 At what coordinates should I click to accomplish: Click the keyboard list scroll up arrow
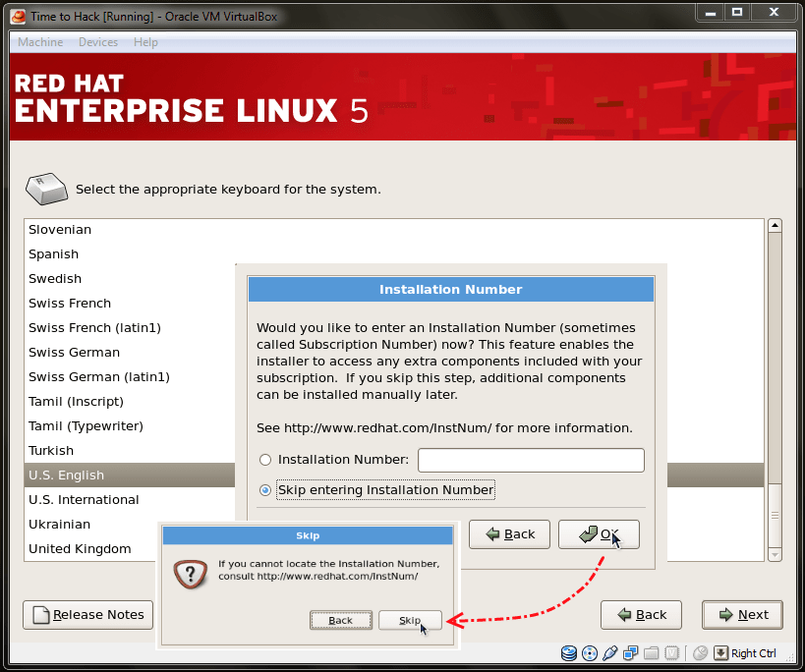[x=775, y=225]
